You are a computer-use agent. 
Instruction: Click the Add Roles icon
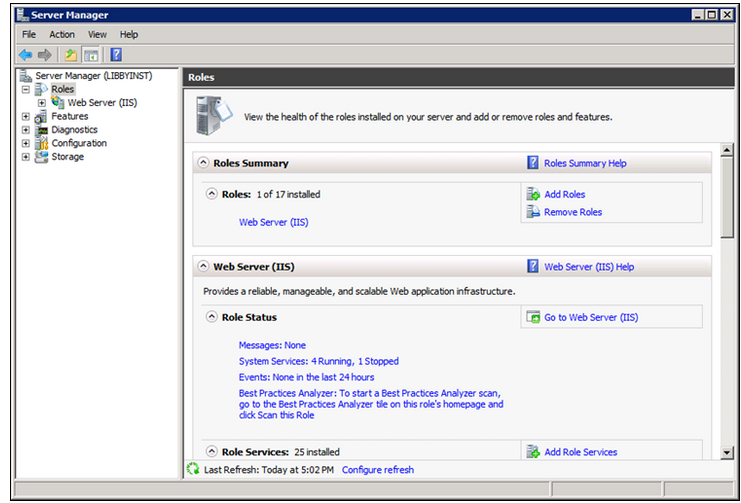533,195
